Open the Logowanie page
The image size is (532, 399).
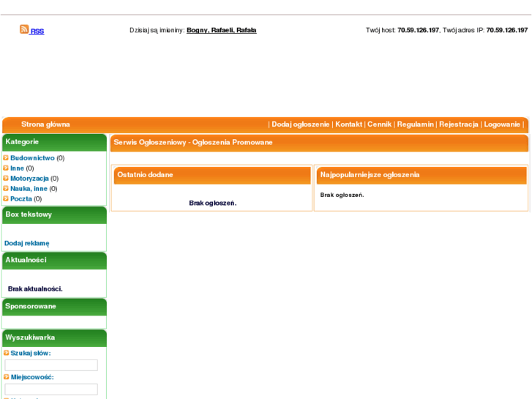click(502, 124)
